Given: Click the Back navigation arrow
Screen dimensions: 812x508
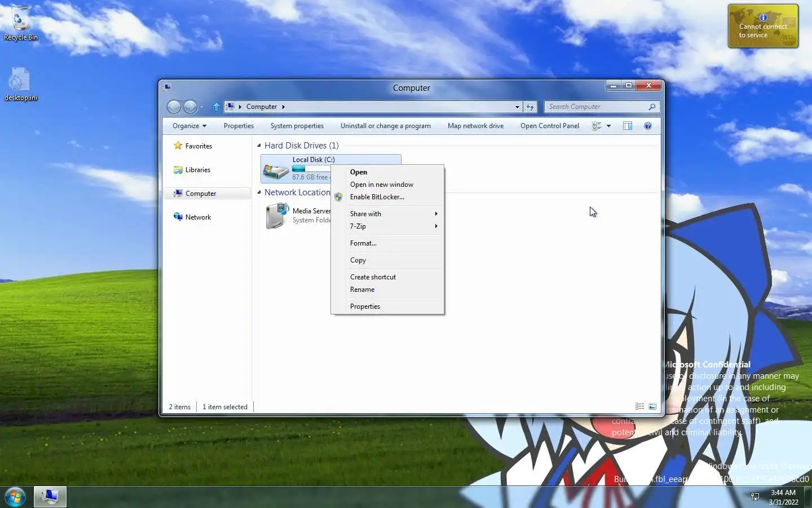Looking at the screenshot, I should [174, 107].
